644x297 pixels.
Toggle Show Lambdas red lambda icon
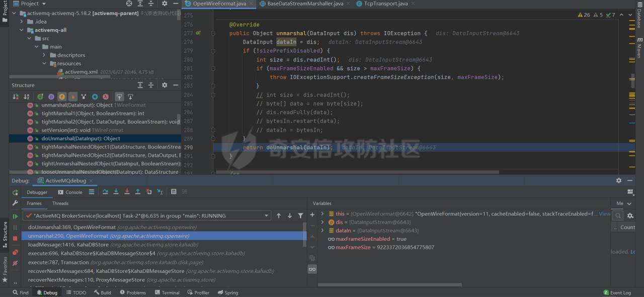click(106, 96)
